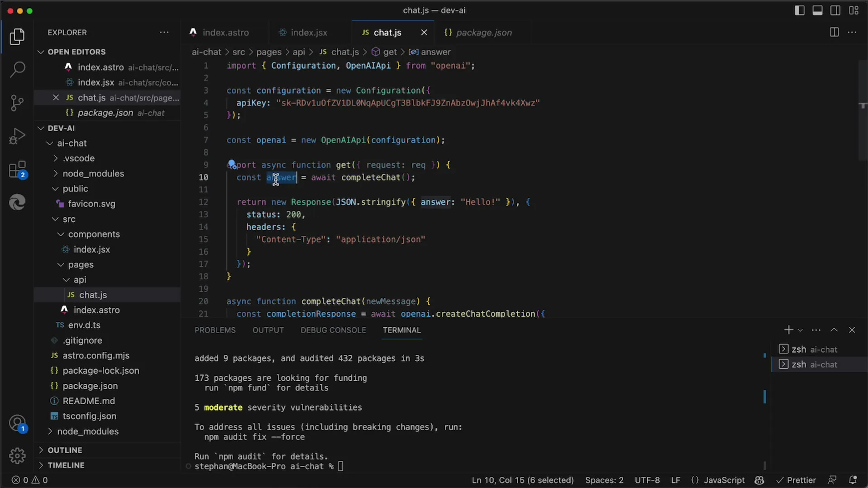This screenshot has height=488, width=868.
Task: Open notifications bell in status bar
Action: tap(853, 480)
